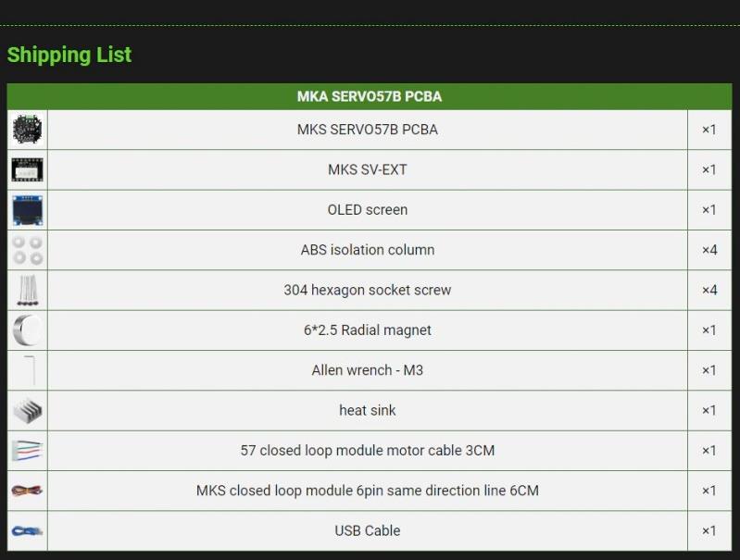
Task: Click the Shipping List heading
Action: 69,55
